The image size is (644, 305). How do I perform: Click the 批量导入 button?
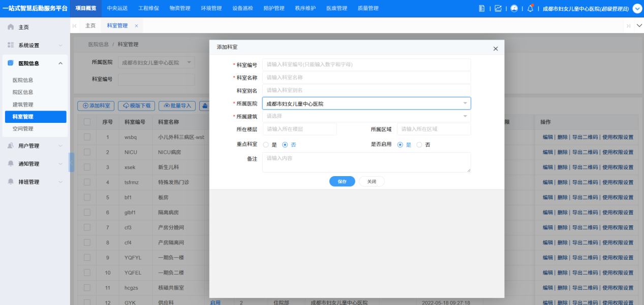[177, 106]
